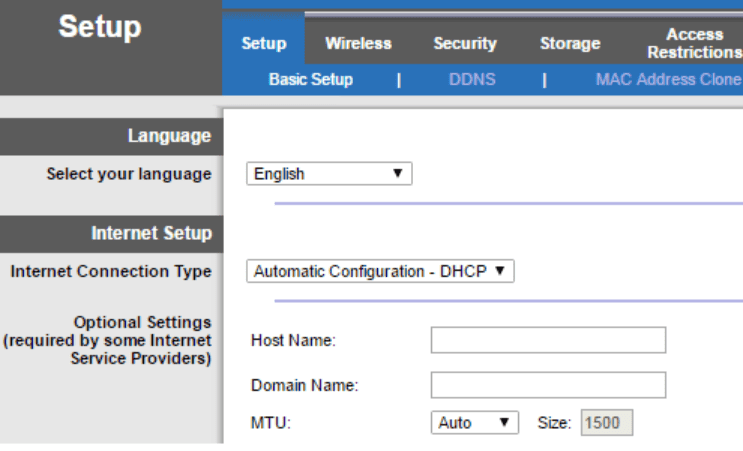The width and height of the screenshot is (743, 451).
Task: Click the Host Name label
Action: pyautogui.click(x=293, y=340)
